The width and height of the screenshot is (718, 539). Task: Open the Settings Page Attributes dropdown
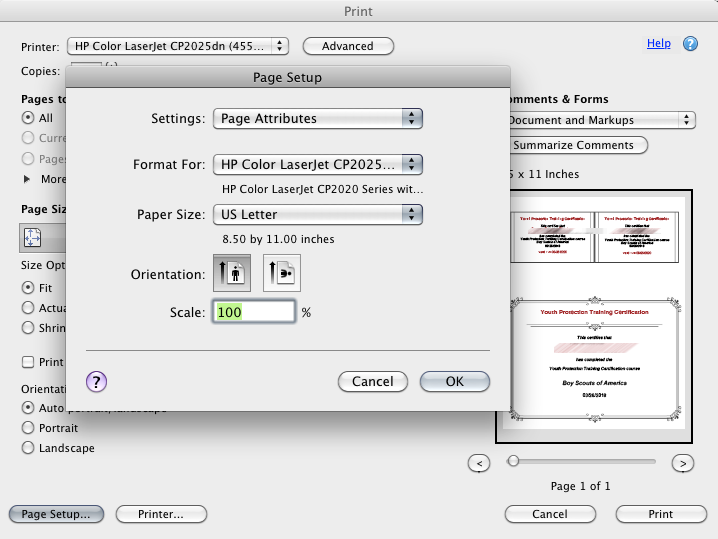click(317, 119)
